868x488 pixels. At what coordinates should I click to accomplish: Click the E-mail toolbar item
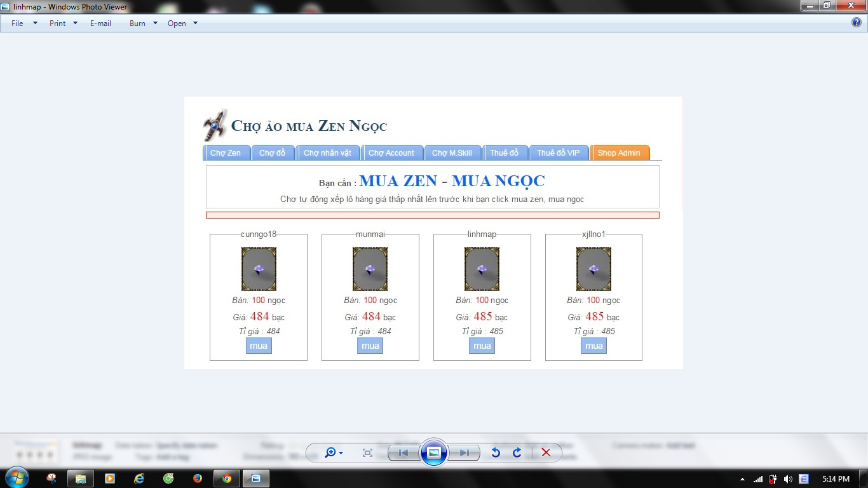[100, 24]
